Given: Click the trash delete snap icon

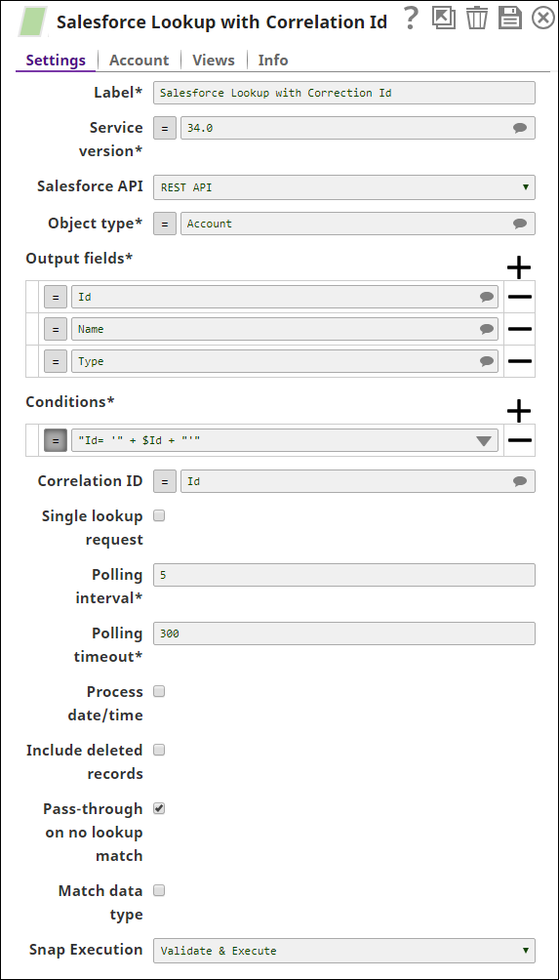Looking at the screenshot, I should click(x=477, y=19).
